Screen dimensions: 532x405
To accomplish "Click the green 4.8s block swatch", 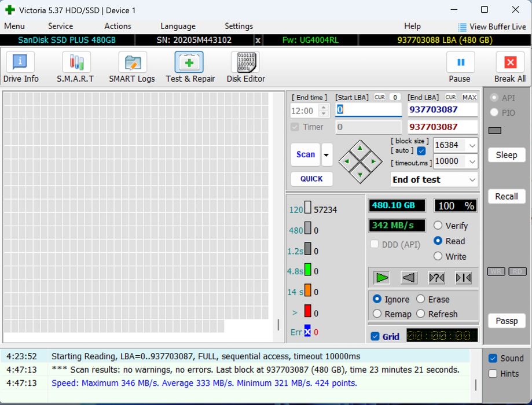I will pos(308,269).
